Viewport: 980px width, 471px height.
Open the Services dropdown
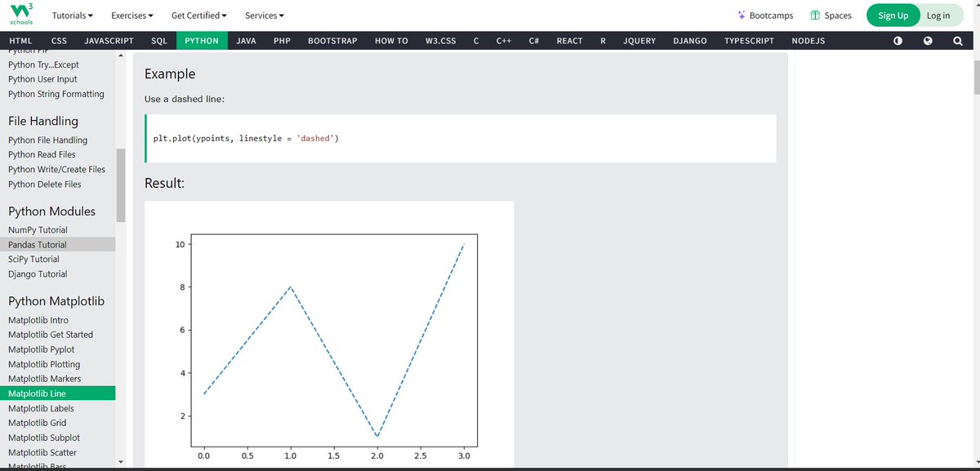[265, 16]
